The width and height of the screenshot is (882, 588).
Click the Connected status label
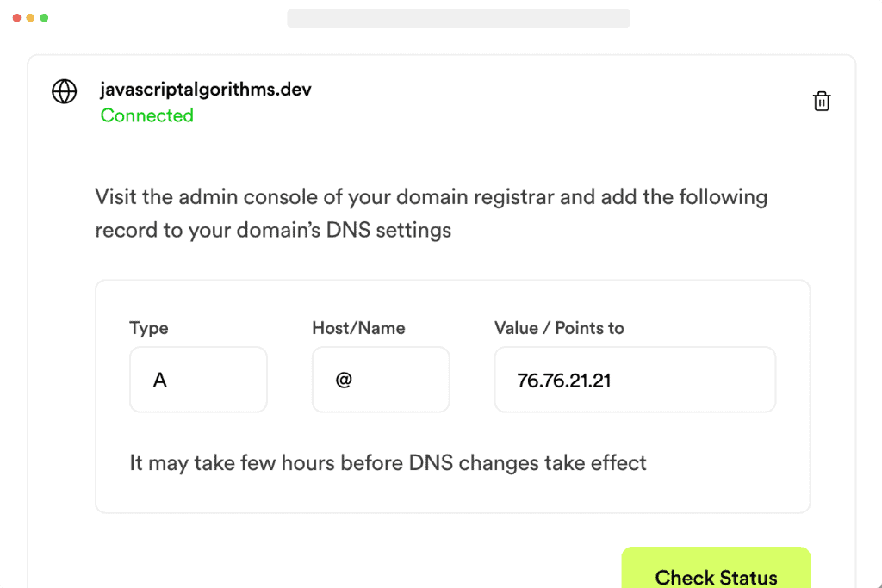click(146, 115)
